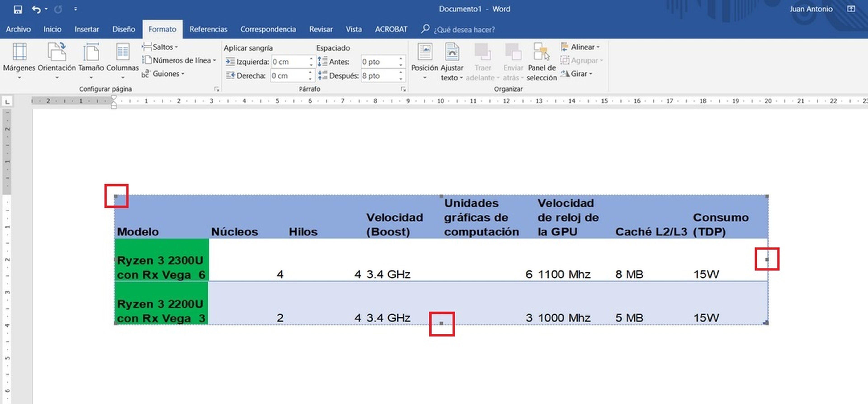868x404 pixels.
Task: Increase the Izquierda indent value
Action: point(311,59)
